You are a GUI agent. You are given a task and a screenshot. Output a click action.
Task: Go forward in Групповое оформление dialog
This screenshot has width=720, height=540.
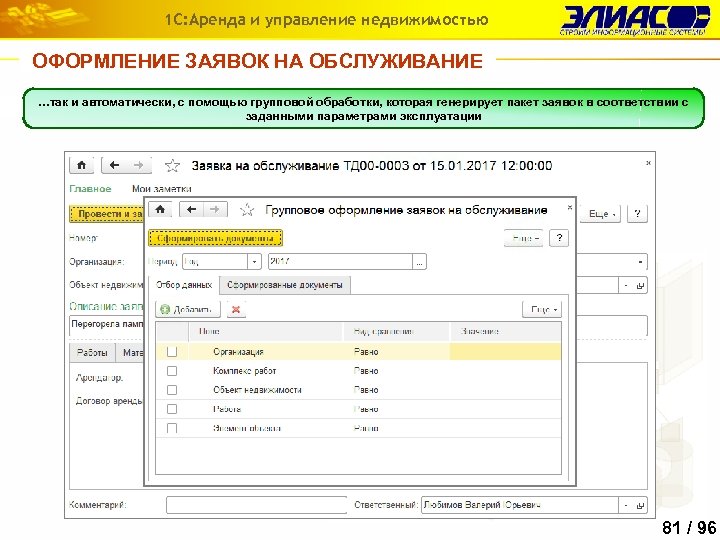[x=215, y=210]
